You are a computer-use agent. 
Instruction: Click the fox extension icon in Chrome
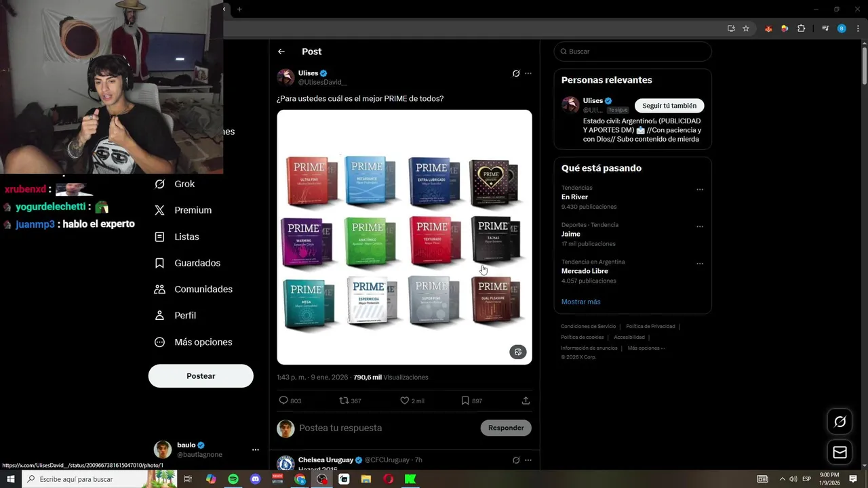(x=768, y=28)
